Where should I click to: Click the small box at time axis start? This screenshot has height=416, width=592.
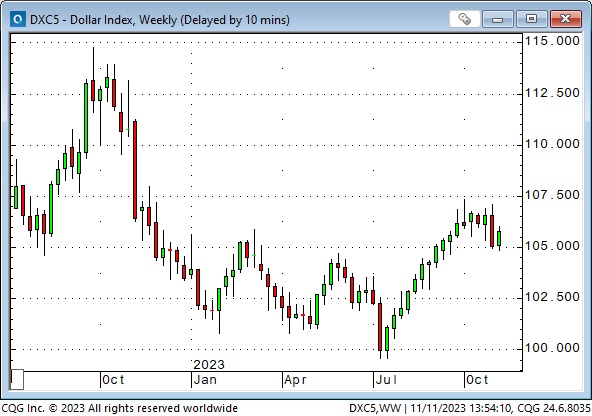(x=17, y=379)
